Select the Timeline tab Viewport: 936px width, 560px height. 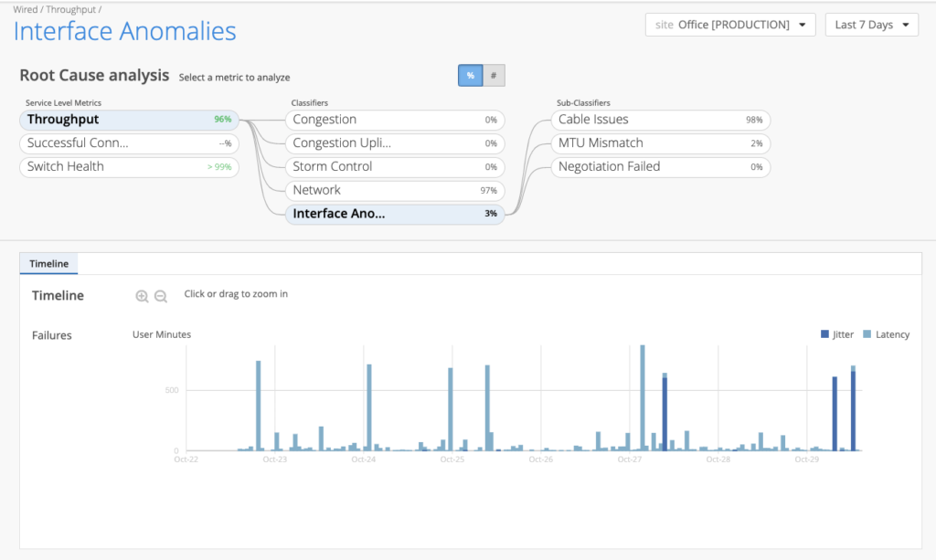click(49, 263)
